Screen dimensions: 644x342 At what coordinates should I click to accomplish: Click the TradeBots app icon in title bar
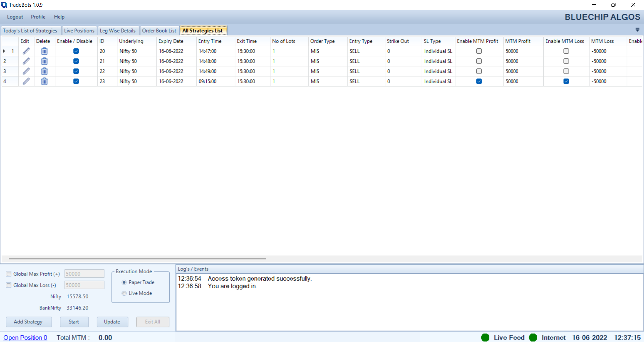[4, 5]
